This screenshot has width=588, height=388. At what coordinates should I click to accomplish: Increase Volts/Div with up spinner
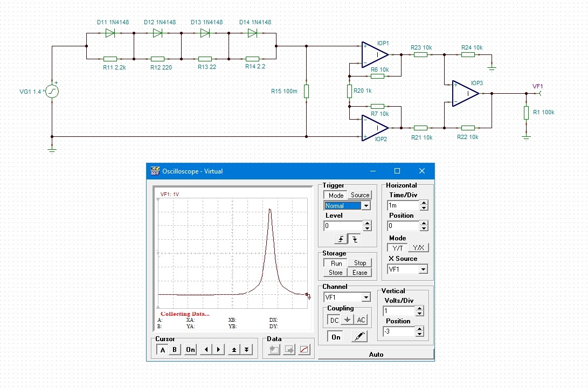420,309
